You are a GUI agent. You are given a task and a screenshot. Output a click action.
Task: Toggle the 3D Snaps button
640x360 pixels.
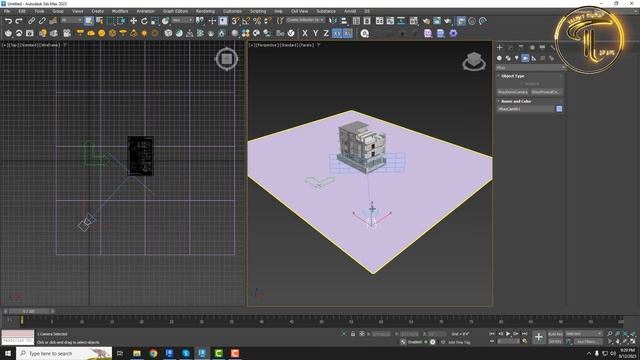click(x=235, y=21)
